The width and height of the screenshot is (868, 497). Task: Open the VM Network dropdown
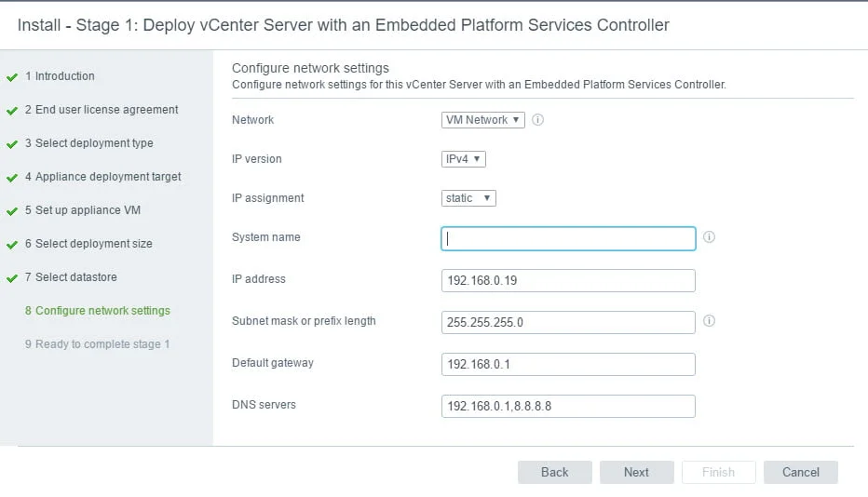482,120
